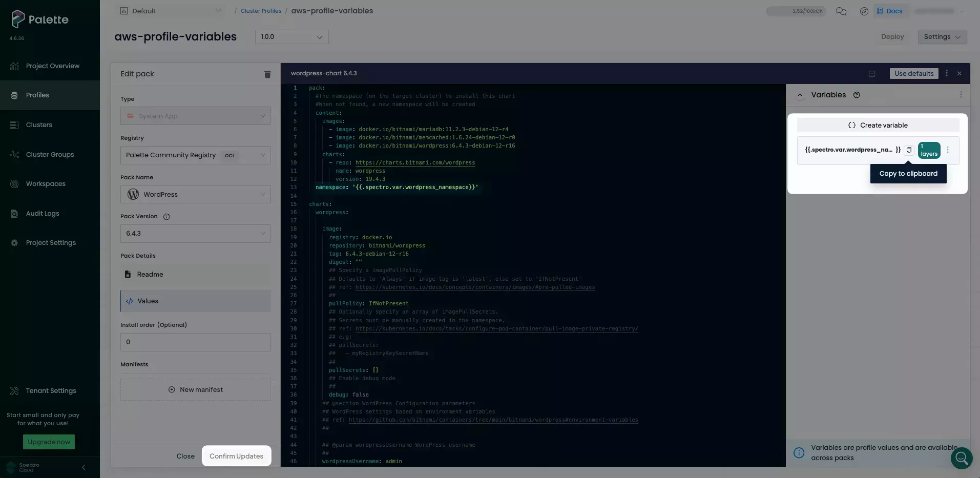Switch to the Readme tab

pyautogui.click(x=151, y=275)
